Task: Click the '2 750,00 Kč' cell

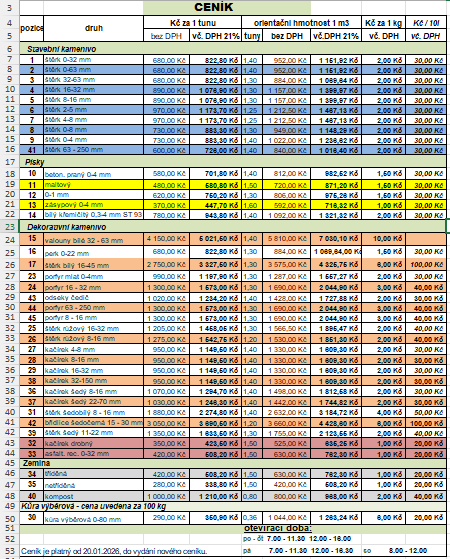Action: (x=166, y=265)
